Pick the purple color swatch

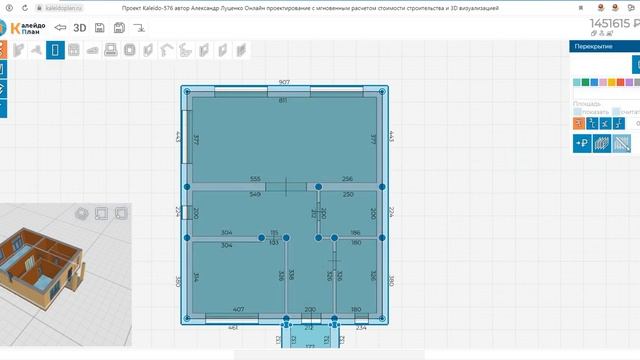click(629, 82)
